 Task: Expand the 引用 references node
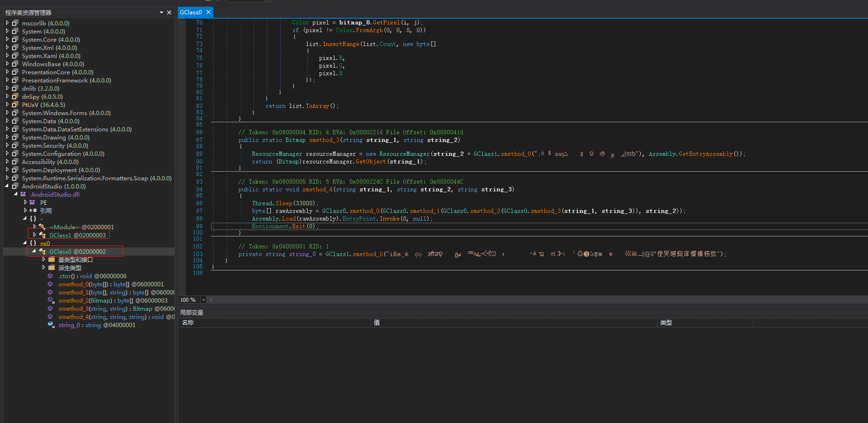25,211
